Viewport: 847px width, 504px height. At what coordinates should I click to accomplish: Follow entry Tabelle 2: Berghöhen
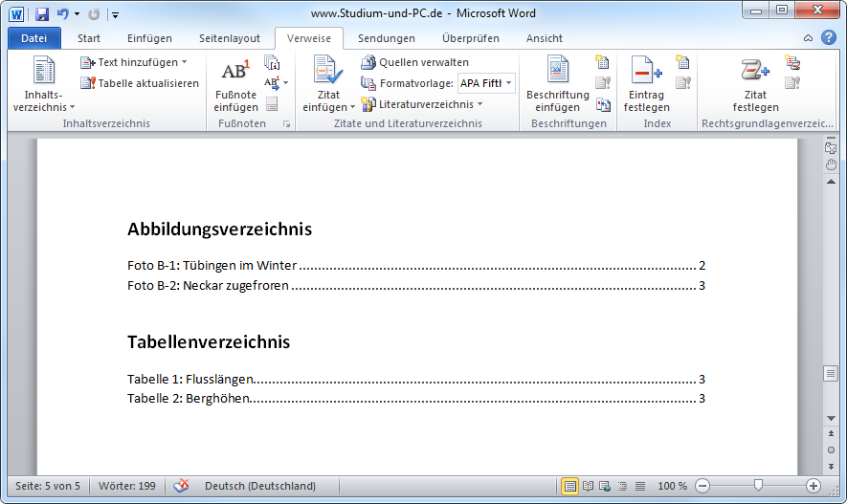point(416,398)
